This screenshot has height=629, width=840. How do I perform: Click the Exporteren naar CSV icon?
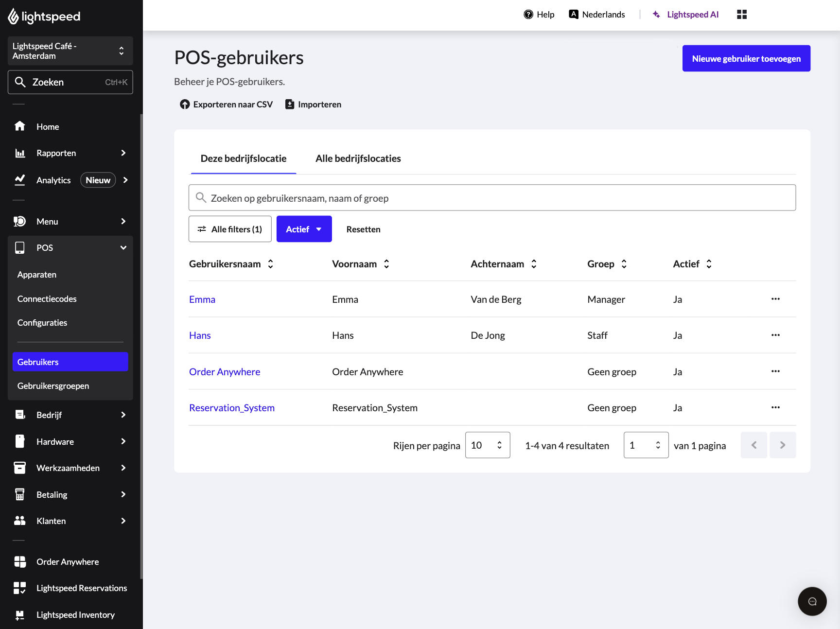click(x=185, y=105)
